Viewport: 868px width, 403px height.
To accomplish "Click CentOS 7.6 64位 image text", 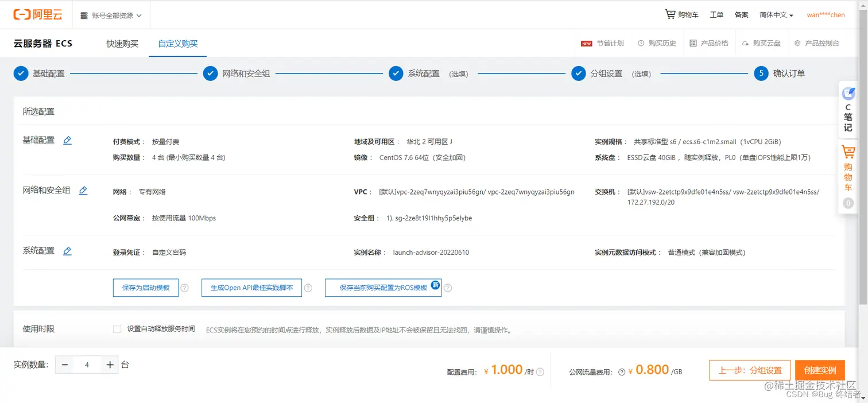I will coord(422,157).
